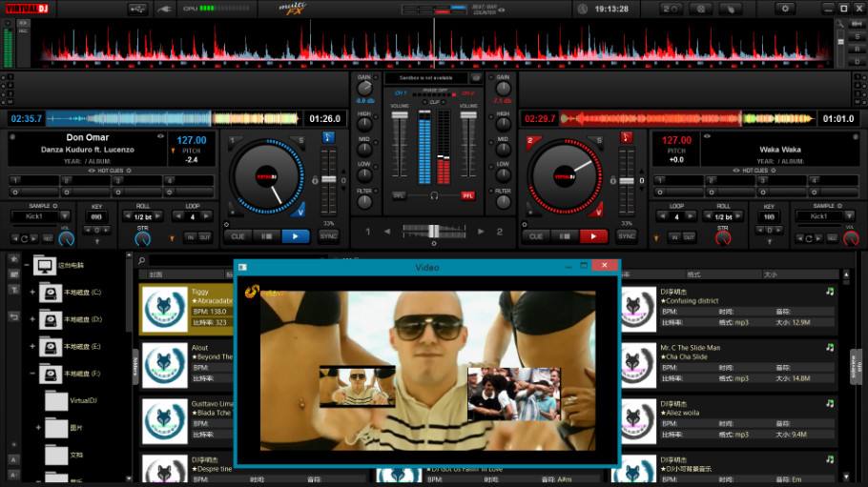Toggle left deck Hot Cues eye icon
Screen dimensions: 868x487
[x=92, y=171]
